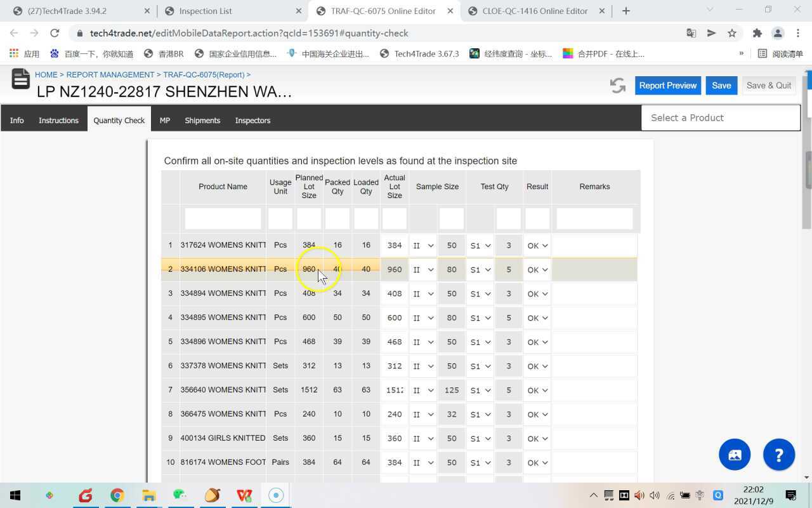
Task: Click the blue screen capture camera icon
Action: point(734,454)
